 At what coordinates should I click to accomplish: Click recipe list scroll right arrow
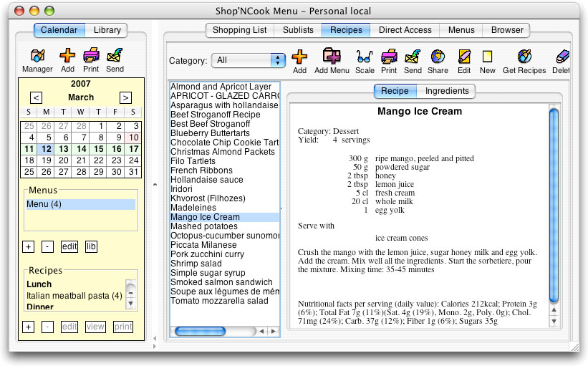pos(274,331)
